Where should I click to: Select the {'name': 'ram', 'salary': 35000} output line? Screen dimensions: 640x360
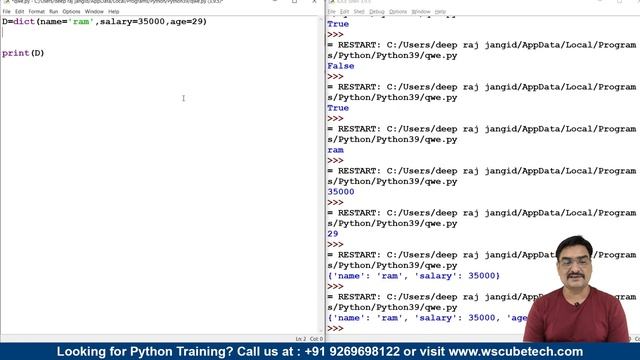click(413, 276)
